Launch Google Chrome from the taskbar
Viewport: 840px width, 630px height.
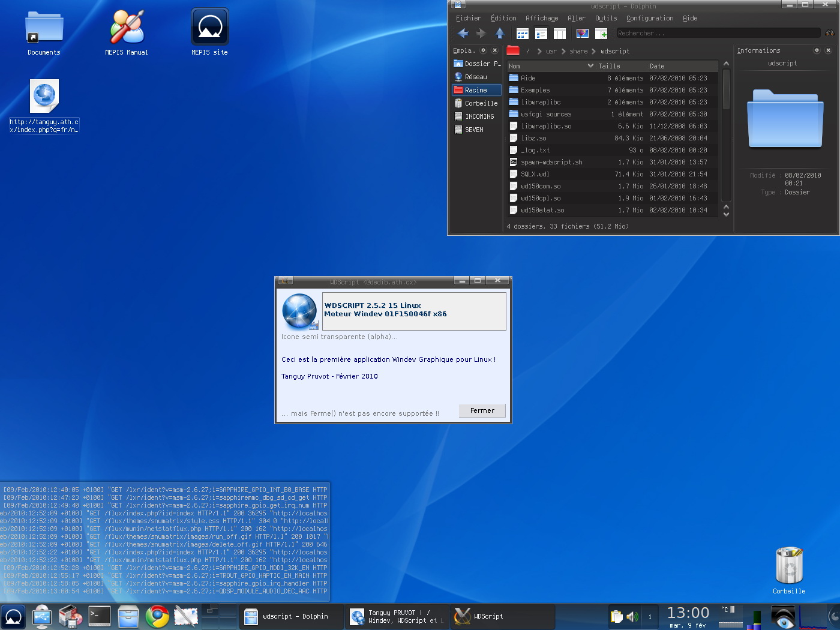157,617
